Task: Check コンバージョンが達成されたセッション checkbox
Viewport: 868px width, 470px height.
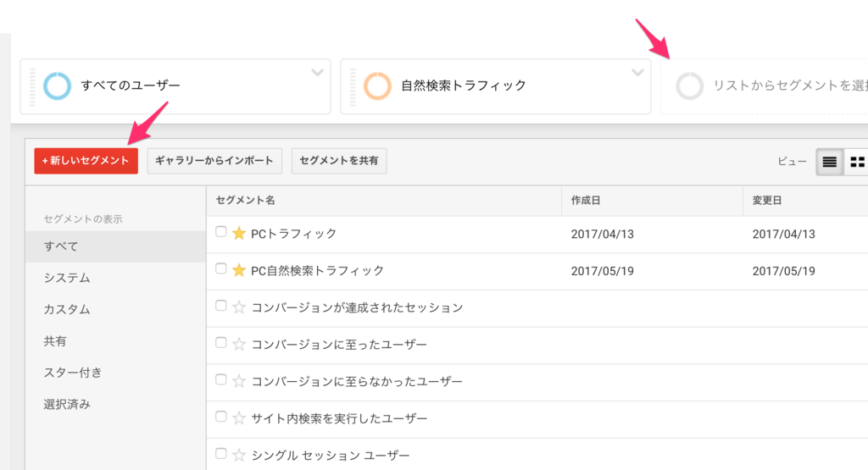Action: coord(221,306)
